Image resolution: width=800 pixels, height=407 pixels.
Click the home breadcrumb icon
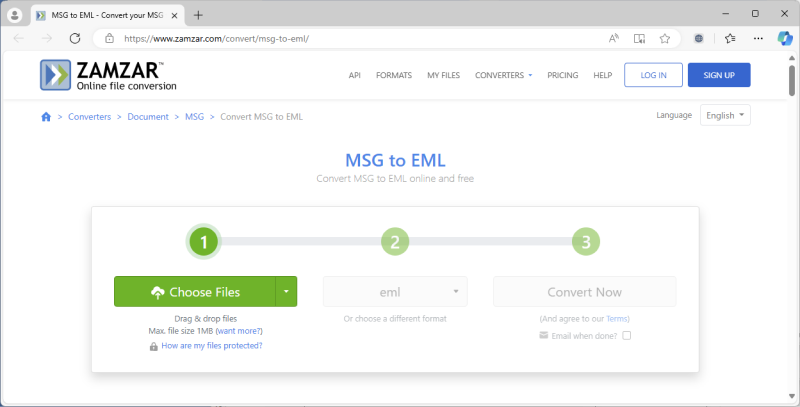[46, 117]
